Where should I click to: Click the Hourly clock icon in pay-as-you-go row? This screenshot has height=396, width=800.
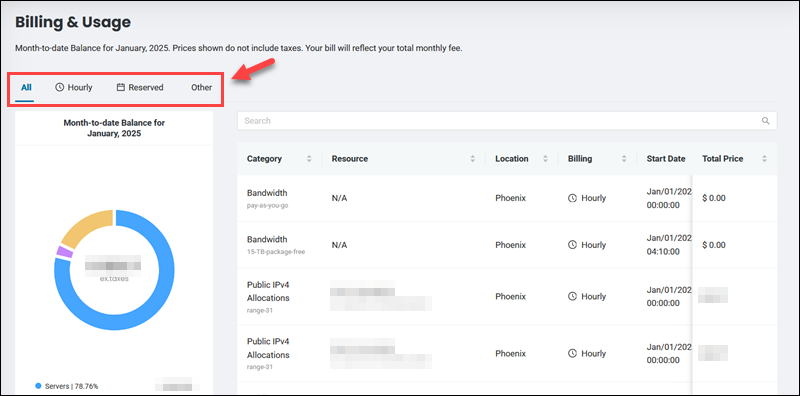(x=572, y=198)
